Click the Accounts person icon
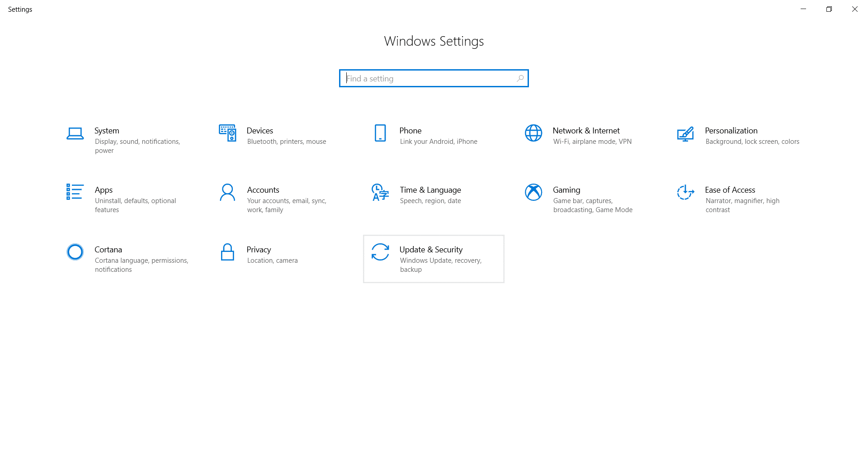The image size is (868, 450). 227,193
